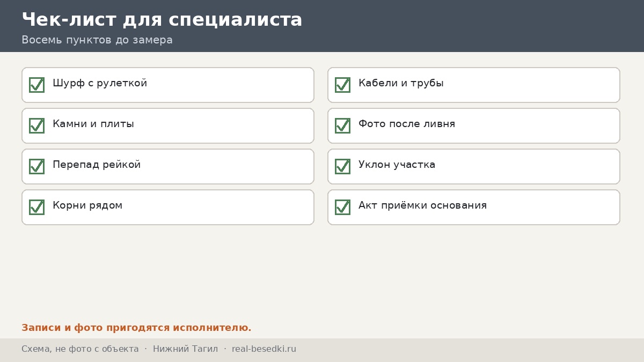Click the "Чек-лист для специалиста" heading
Image resolution: width=644 pixels, height=362 pixels.
coord(162,20)
